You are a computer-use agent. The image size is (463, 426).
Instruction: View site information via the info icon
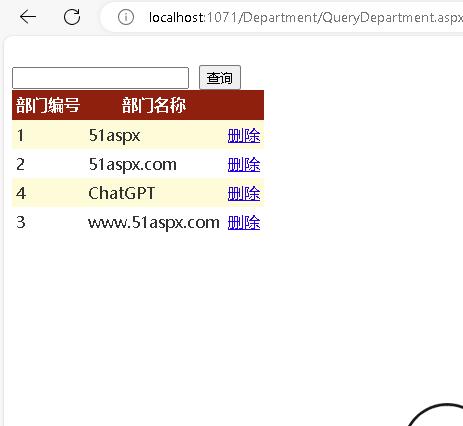click(126, 17)
